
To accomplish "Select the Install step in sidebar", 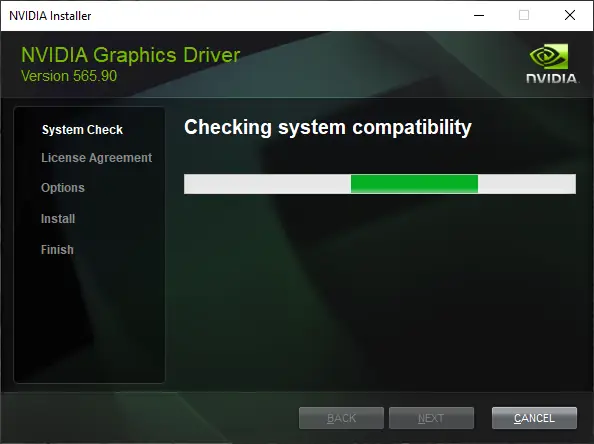I will pyautogui.click(x=58, y=219).
